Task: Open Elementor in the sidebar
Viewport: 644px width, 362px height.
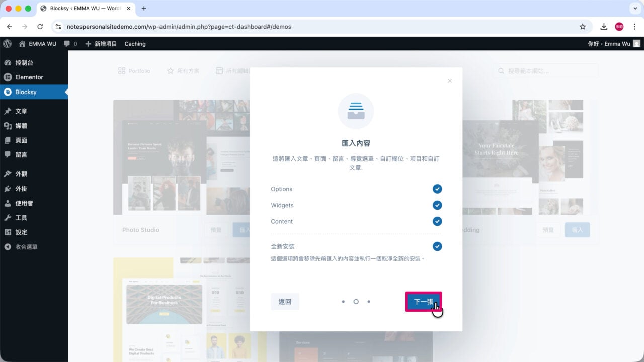Action: tap(34, 77)
